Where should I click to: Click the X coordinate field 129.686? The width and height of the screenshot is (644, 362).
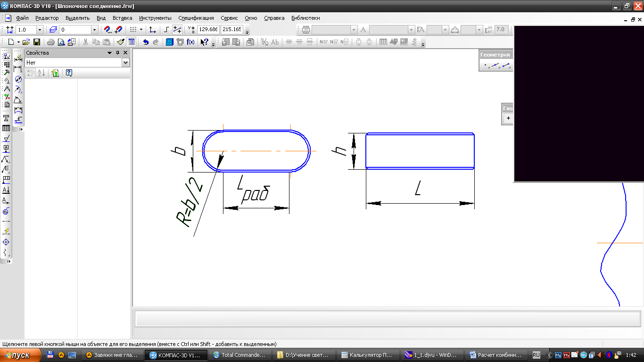tap(208, 30)
